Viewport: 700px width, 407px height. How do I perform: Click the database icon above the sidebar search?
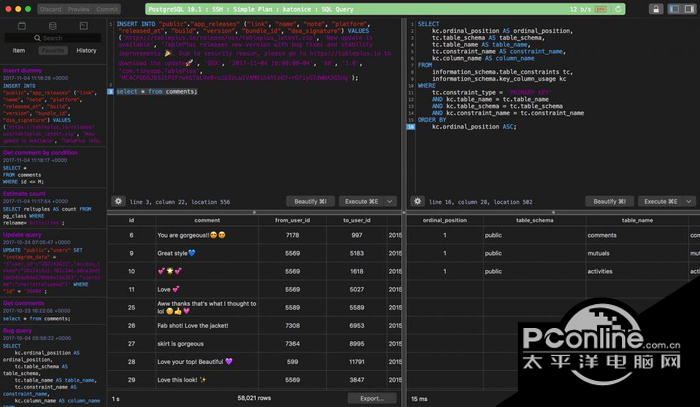[52, 24]
